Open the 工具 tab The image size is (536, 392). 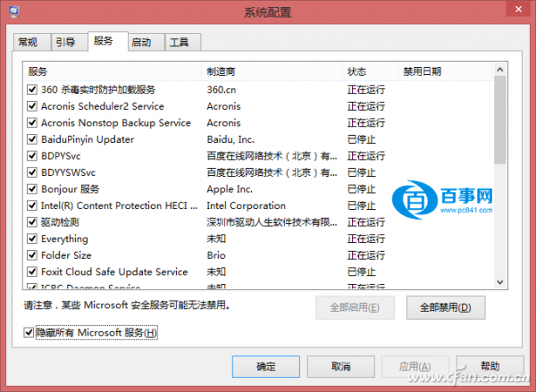click(183, 42)
